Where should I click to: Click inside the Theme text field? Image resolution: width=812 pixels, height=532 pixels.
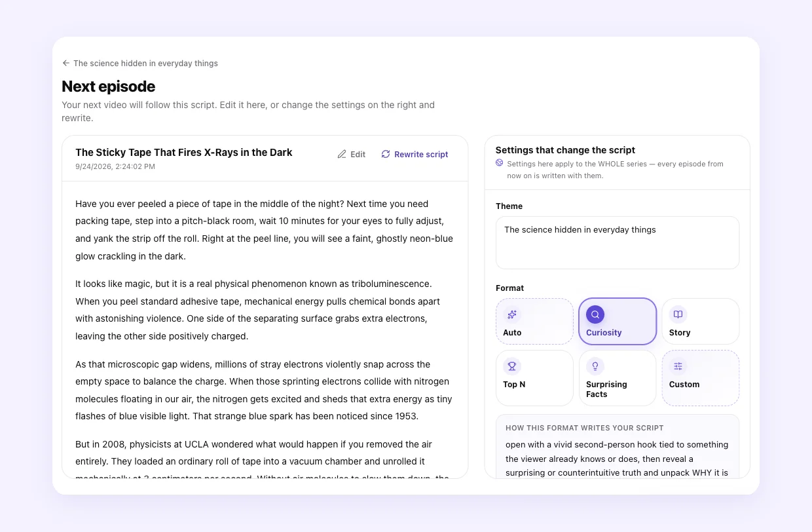click(x=618, y=243)
